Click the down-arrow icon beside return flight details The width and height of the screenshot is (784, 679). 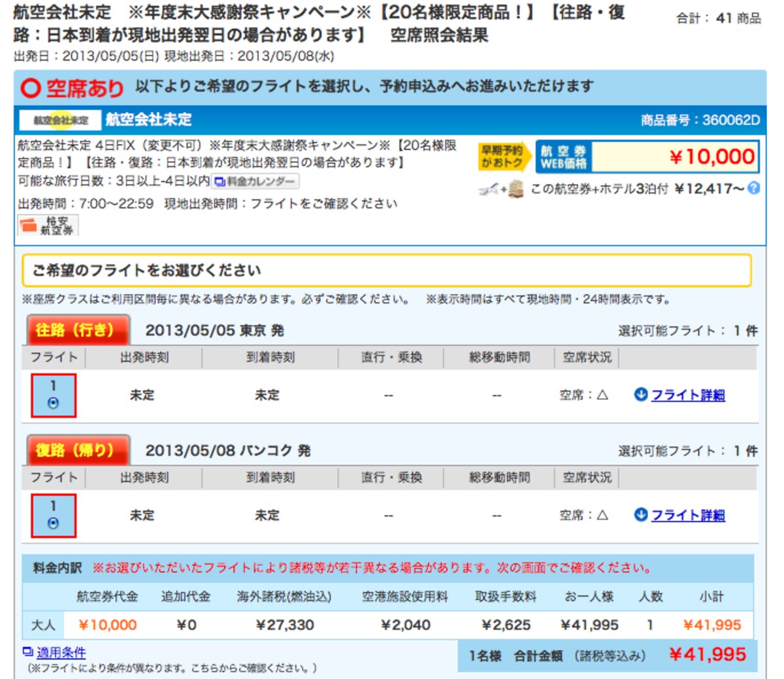click(x=640, y=514)
